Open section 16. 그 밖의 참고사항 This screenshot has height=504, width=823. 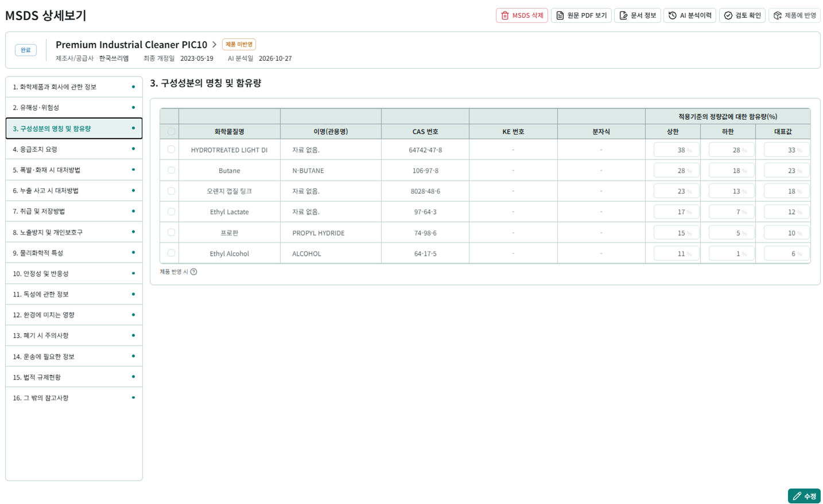(74, 398)
